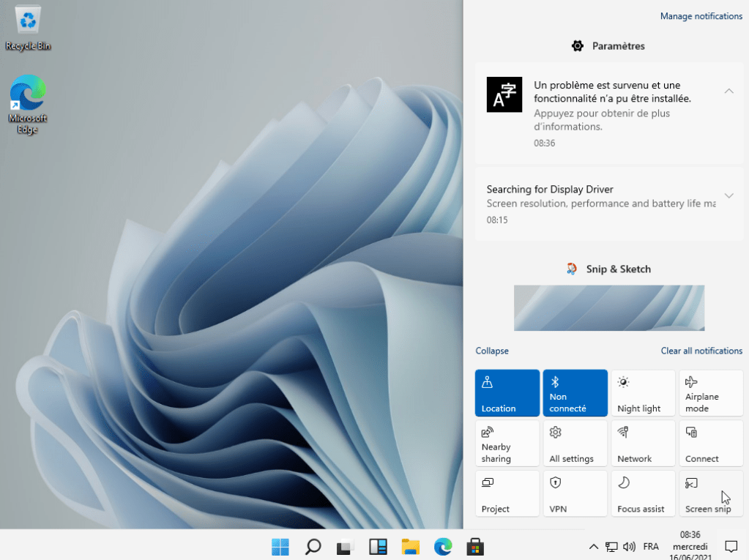The width and height of the screenshot is (749, 560).
Task: Click the Windows Start button
Action: [280, 547]
